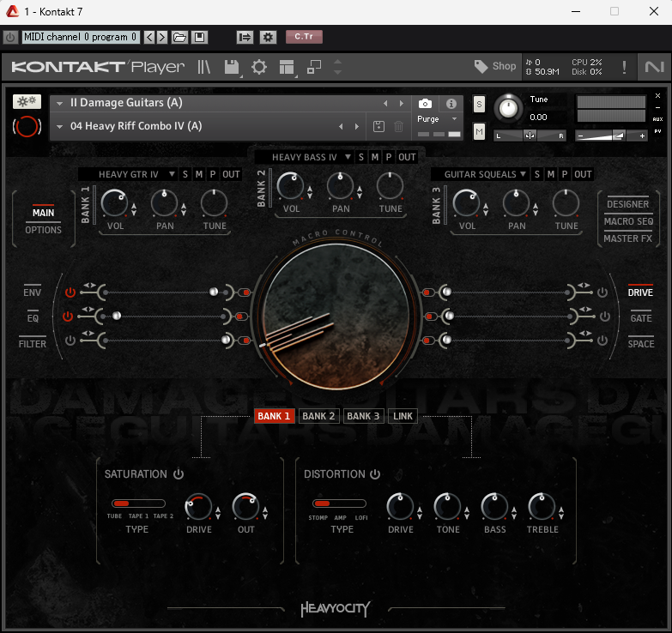The height and width of the screenshot is (633, 672).
Task: Toggle the SPACE macro power button
Action: (602, 341)
